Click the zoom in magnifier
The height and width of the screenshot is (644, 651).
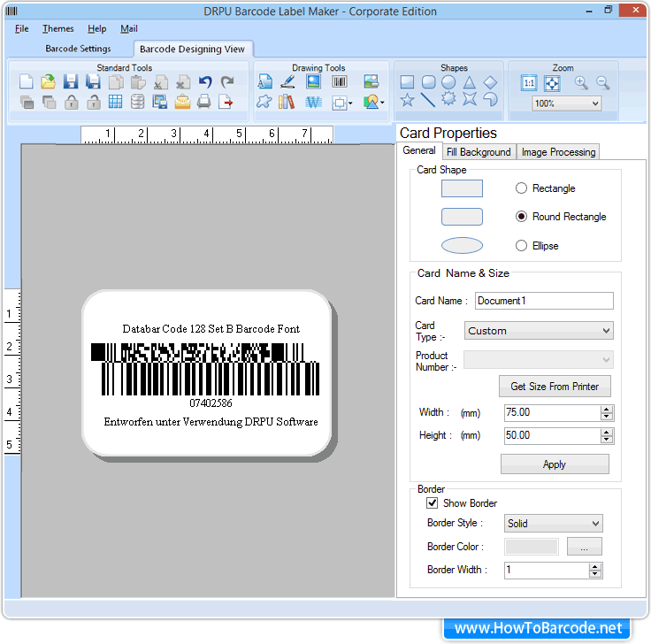581,82
